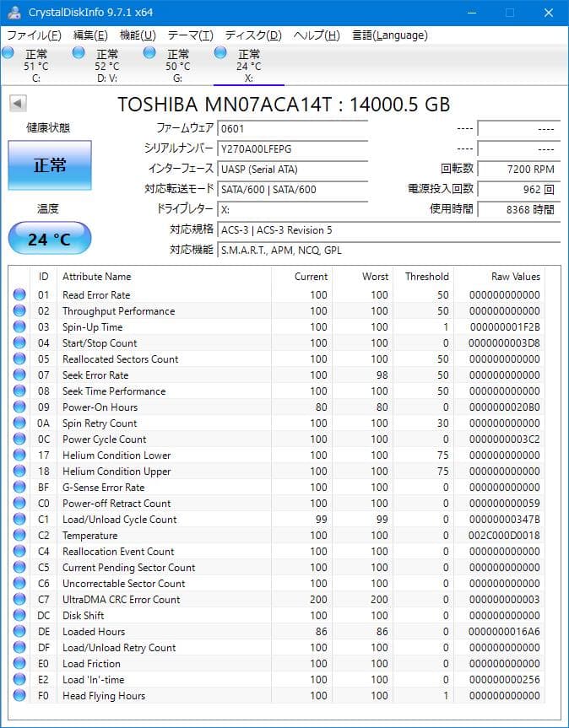
Task: Click the drive letter field X:
Action: (x=293, y=209)
